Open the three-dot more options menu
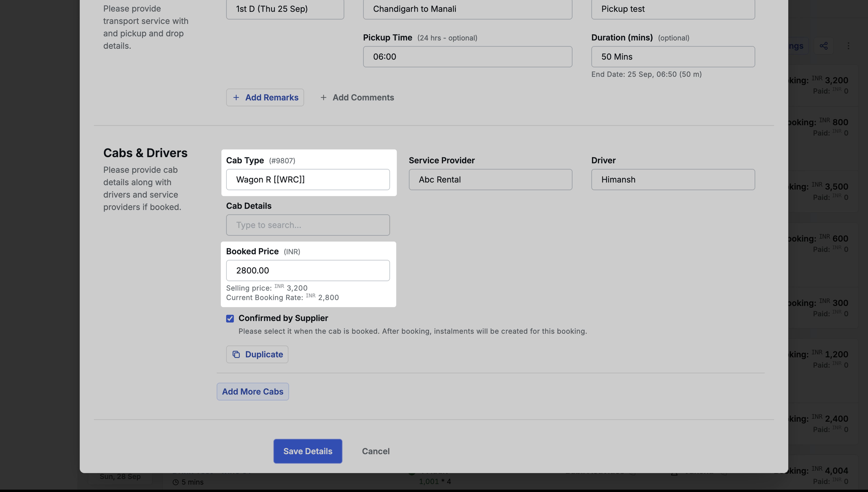 [x=848, y=46]
